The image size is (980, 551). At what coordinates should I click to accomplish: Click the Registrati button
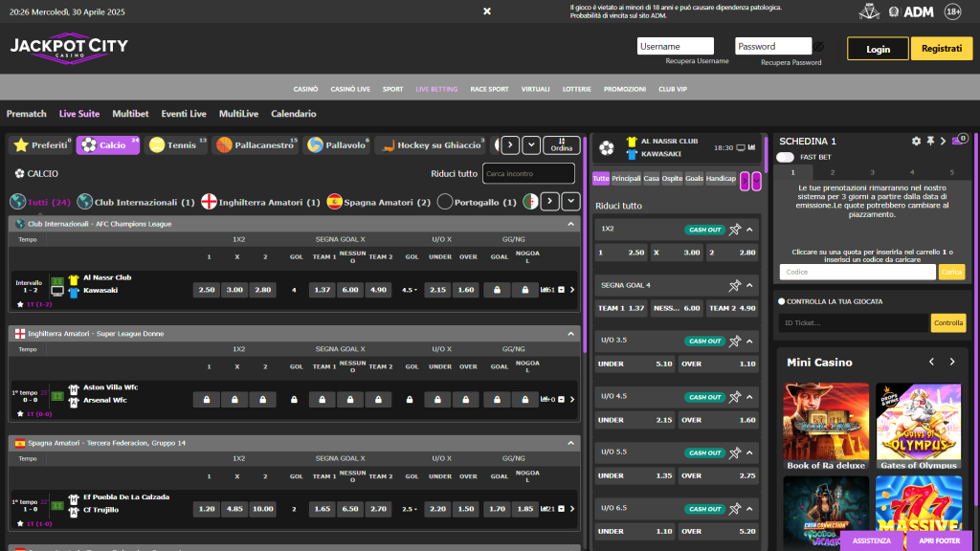click(942, 49)
